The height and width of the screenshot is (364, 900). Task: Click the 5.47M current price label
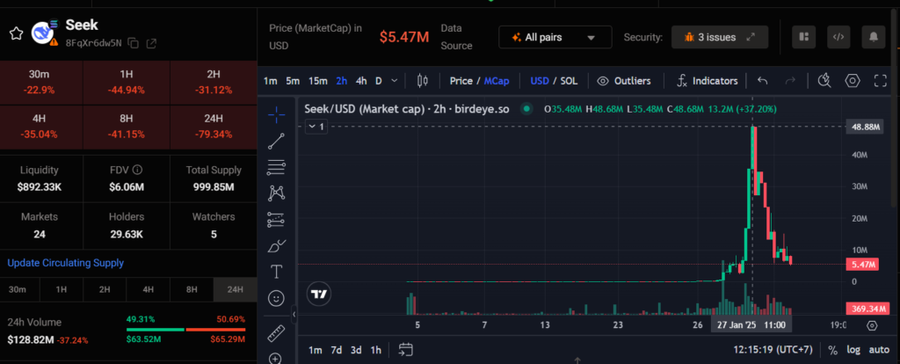863,265
